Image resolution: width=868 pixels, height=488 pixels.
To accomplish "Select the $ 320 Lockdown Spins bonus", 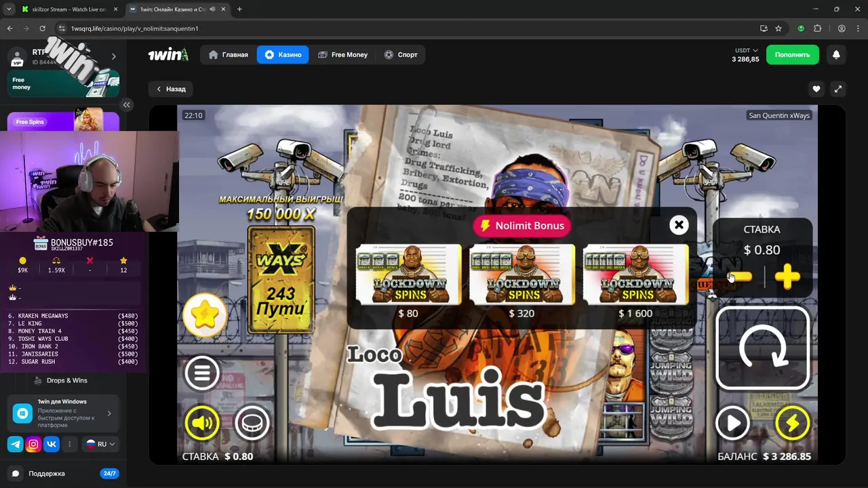I will click(x=521, y=274).
